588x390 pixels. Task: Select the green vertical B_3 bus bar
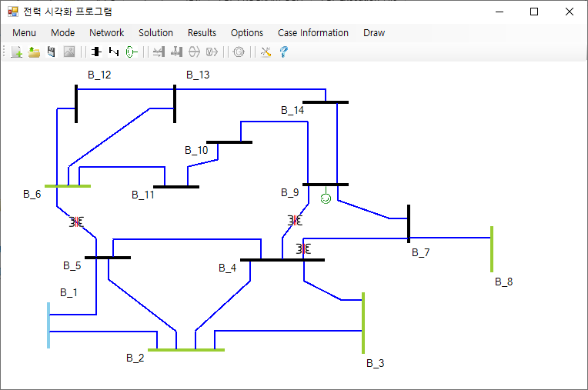[x=363, y=323]
